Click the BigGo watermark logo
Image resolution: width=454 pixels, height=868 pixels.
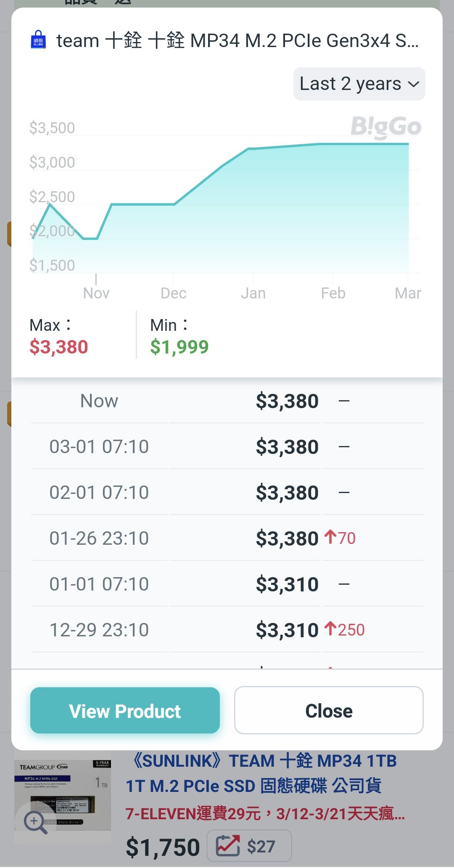coord(386,127)
